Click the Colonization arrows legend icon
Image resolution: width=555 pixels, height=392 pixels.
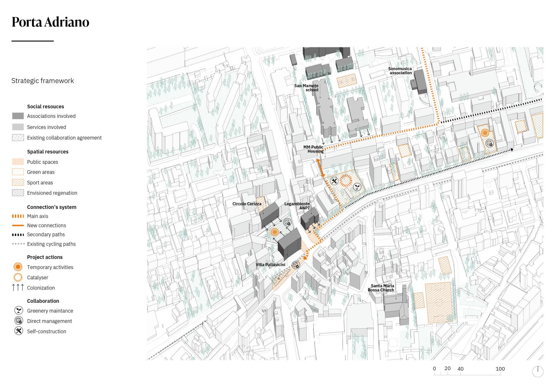[x=18, y=287]
